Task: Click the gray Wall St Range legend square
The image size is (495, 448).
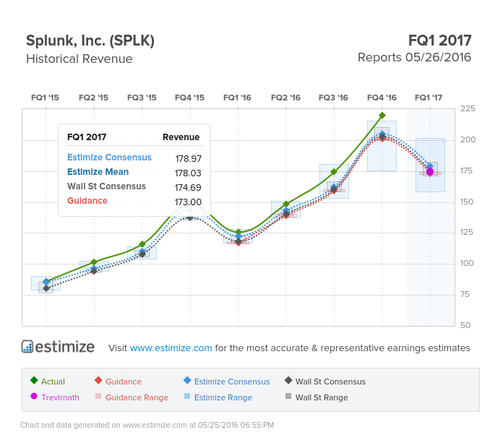Action: click(x=288, y=396)
